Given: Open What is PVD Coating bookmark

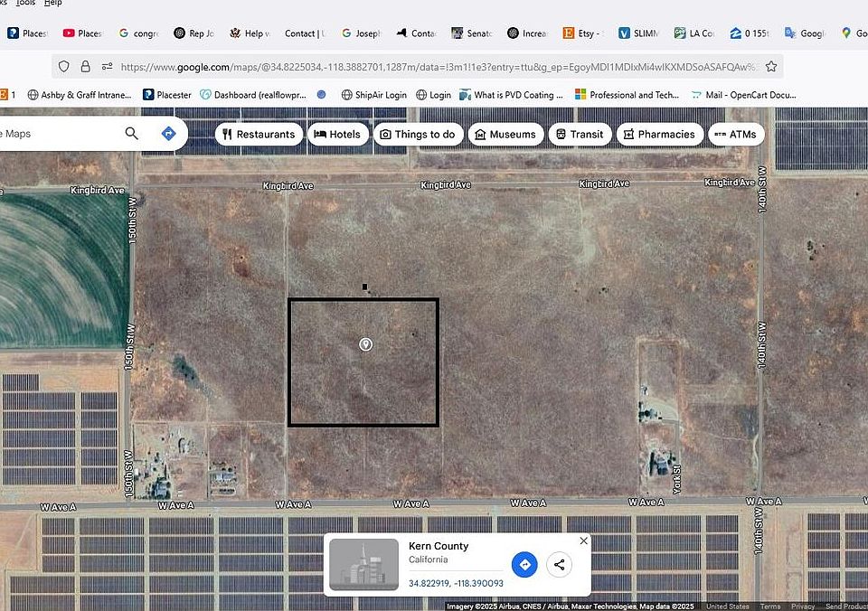Looking at the screenshot, I should coord(511,95).
